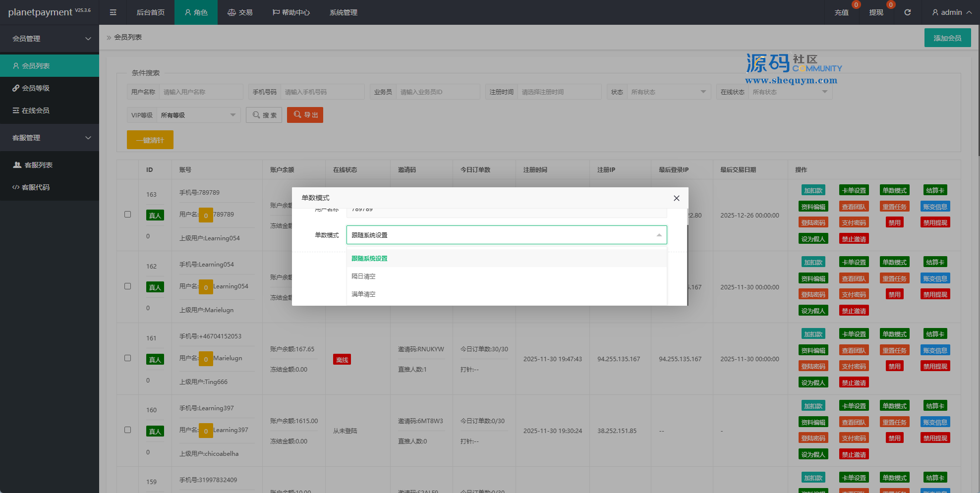Collapse the 单数模式 dropdown field
Screen dimensions: 980x493
click(x=506, y=235)
